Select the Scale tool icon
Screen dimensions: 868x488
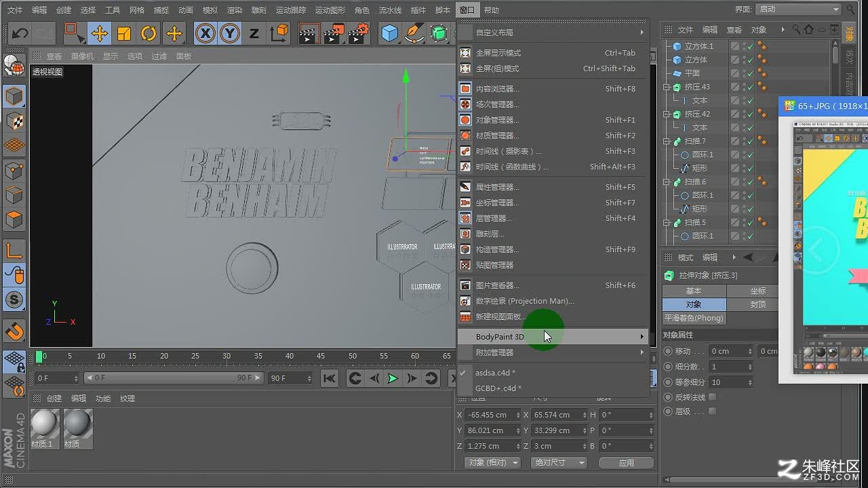(x=124, y=33)
